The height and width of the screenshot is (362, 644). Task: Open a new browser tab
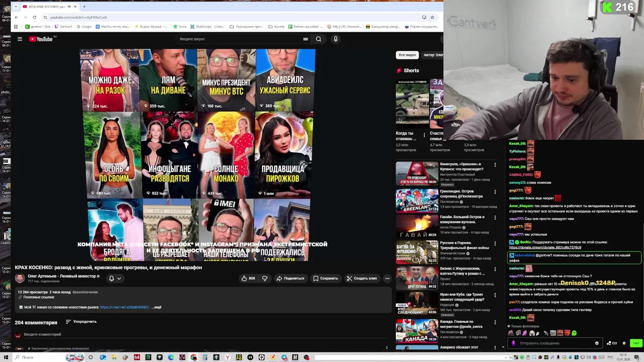[x=84, y=7]
